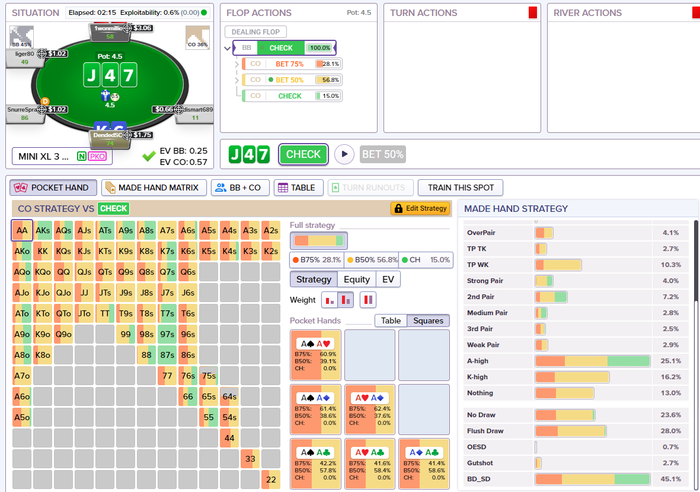Click the K-high row
This screenshot has width=700, height=492.
(x=578, y=377)
